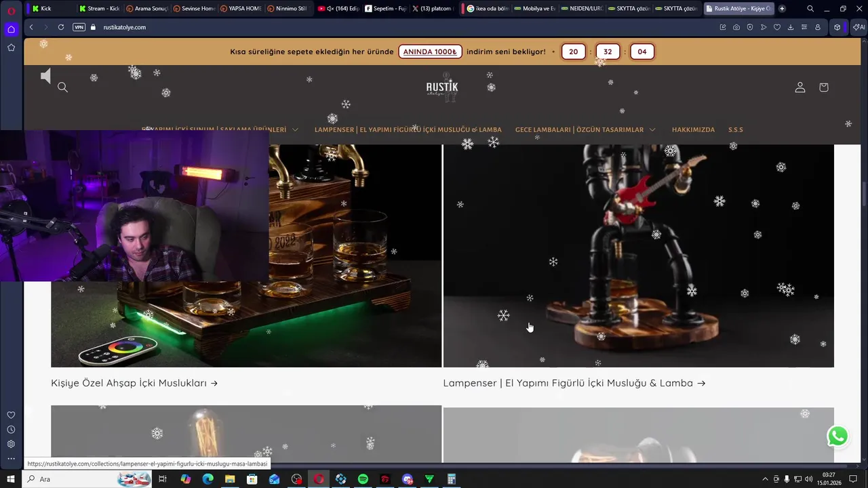Open the site search magnifier icon

[x=62, y=87]
